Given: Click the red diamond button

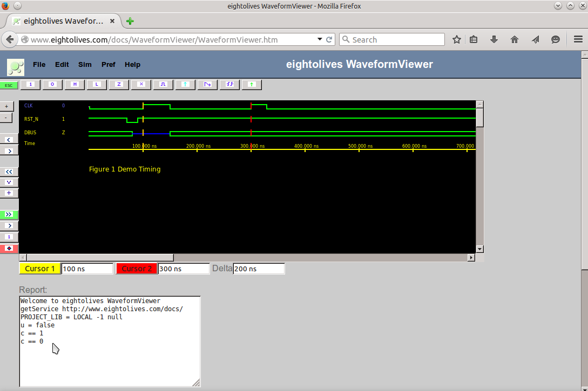Looking at the screenshot, I should coord(9,248).
